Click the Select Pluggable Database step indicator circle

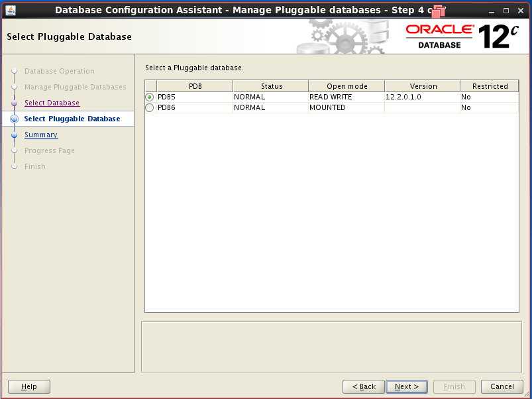coord(14,119)
